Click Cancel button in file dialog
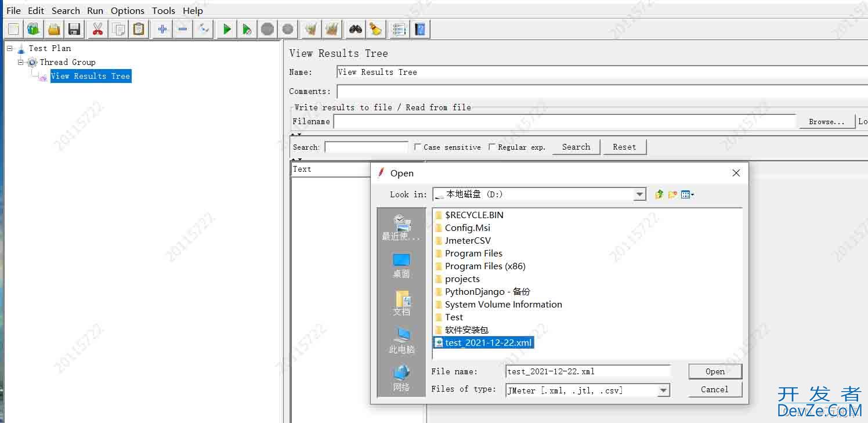The width and height of the screenshot is (868, 423). [x=715, y=389]
